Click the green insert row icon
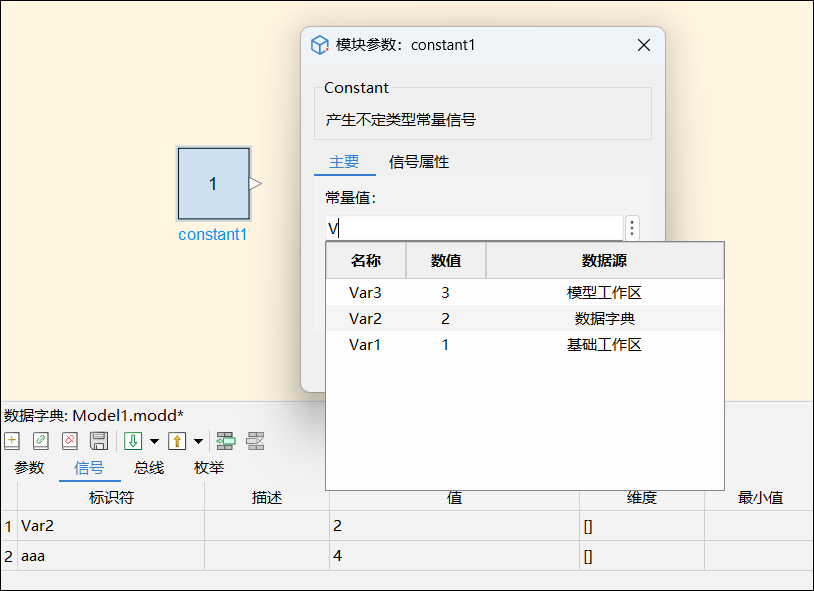The image size is (814, 591). coord(226,441)
